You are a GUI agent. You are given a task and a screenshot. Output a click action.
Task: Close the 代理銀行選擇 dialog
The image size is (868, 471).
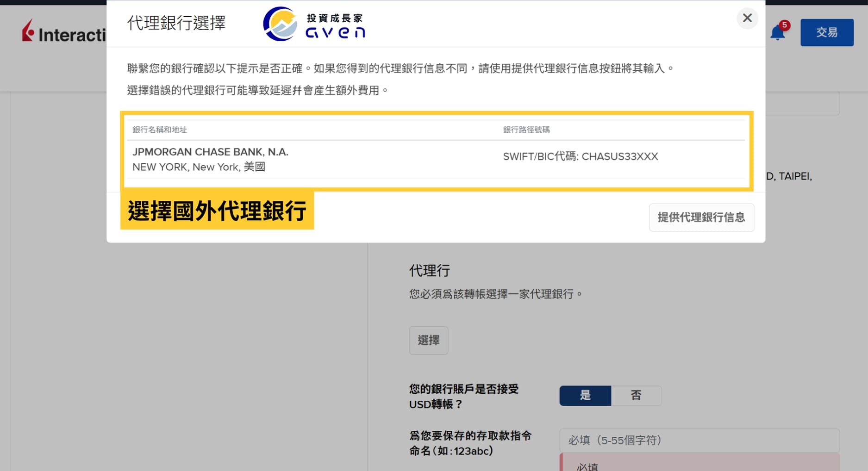[747, 18]
